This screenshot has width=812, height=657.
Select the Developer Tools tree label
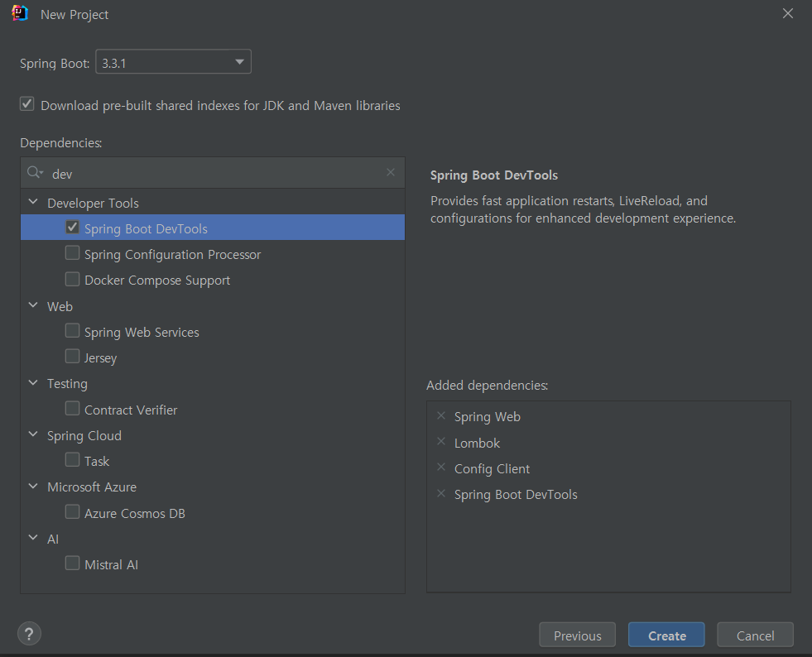point(93,203)
